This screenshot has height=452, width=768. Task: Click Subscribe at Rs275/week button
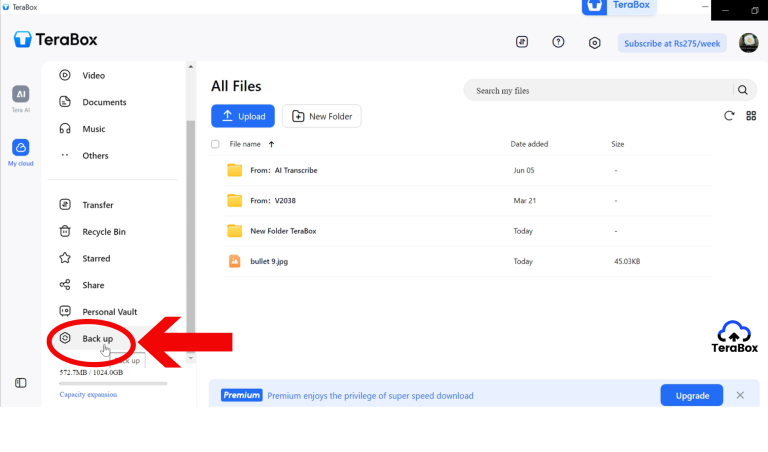[x=672, y=44]
